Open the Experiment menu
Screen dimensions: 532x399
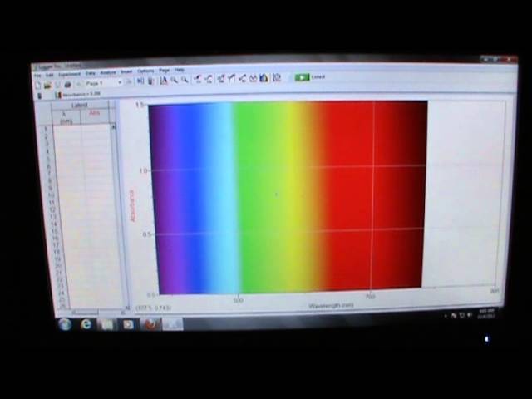tap(70, 74)
